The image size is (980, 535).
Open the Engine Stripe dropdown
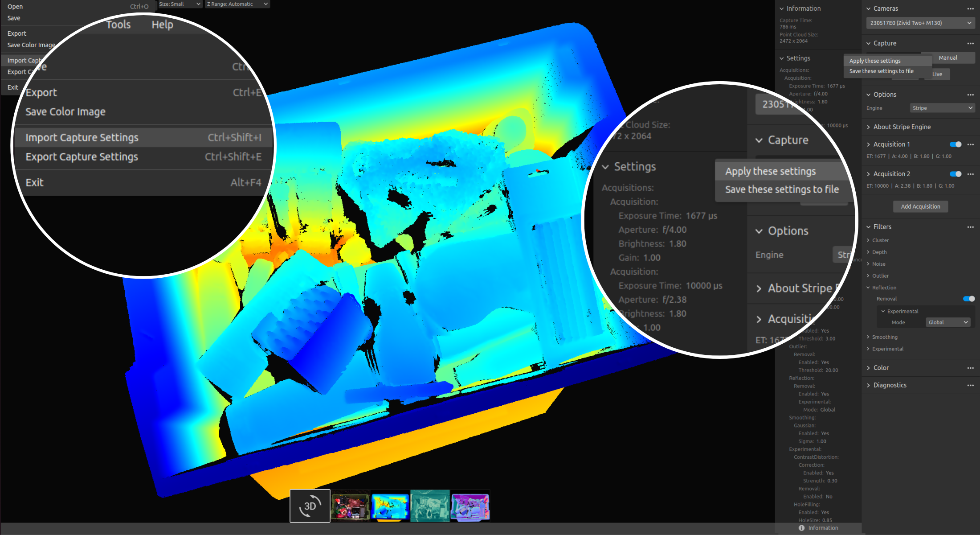click(x=942, y=108)
